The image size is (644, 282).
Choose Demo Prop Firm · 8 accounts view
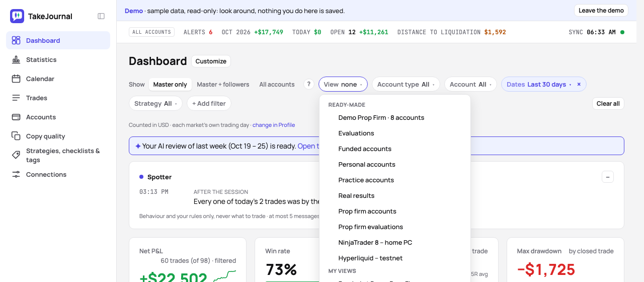(x=395, y=117)
